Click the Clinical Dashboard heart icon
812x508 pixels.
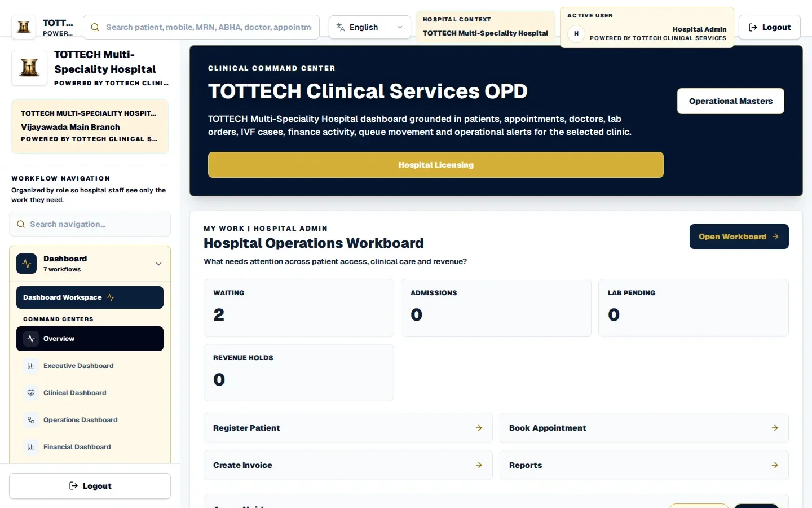click(31, 393)
